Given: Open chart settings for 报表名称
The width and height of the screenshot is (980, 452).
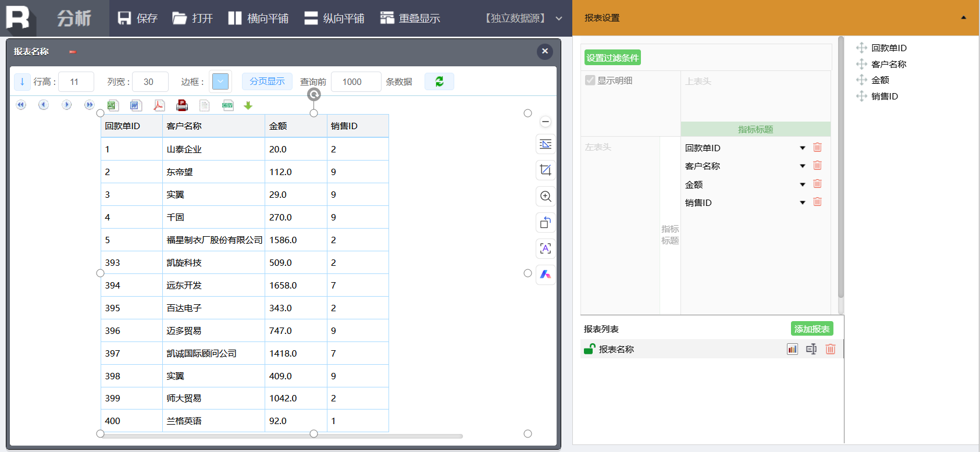Looking at the screenshot, I should (792, 349).
